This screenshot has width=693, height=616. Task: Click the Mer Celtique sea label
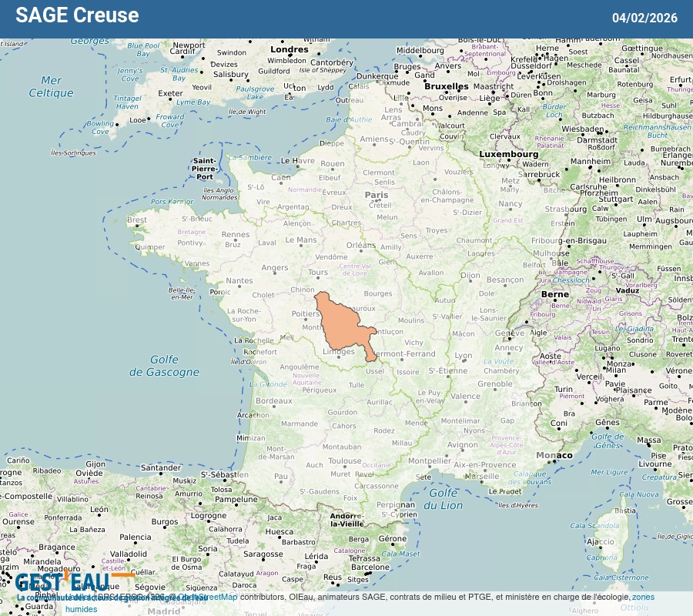[51, 86]
